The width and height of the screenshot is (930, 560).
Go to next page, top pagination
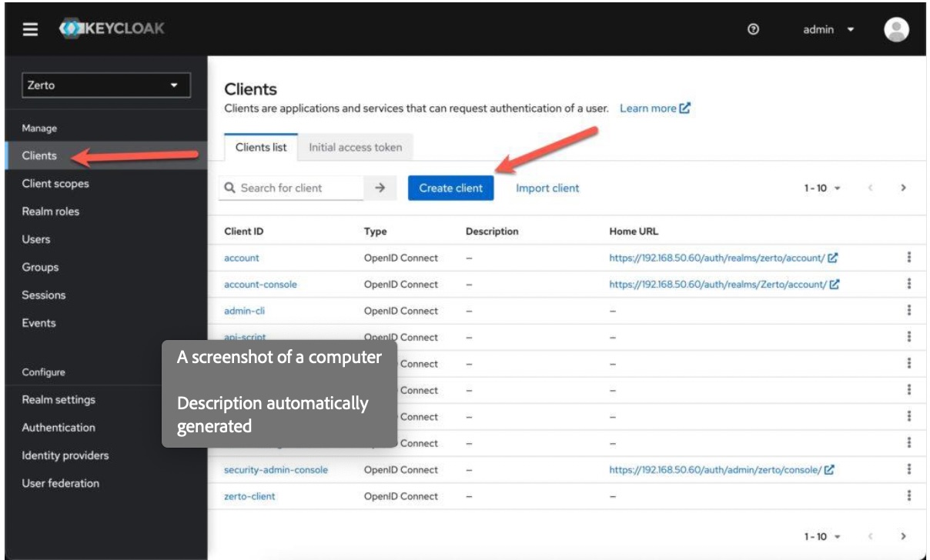click(903, 188)
